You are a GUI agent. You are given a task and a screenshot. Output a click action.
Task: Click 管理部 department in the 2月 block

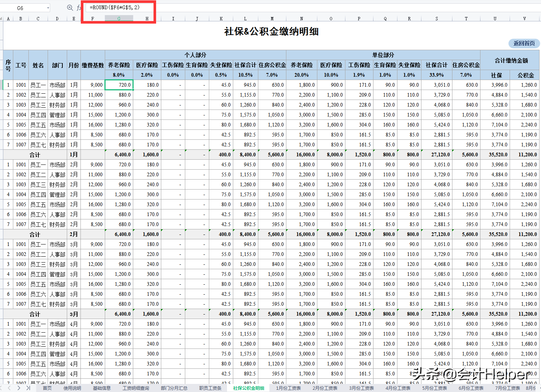[x=58, y=194]
